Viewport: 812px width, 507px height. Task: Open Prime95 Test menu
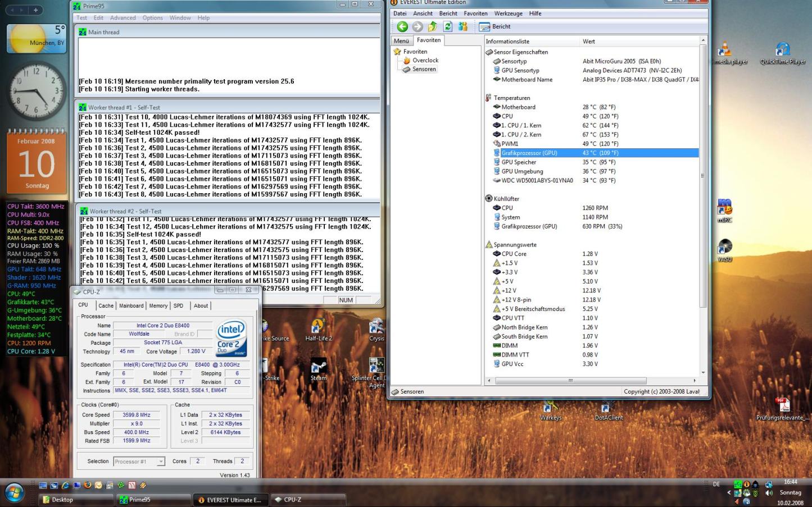[81, 18]
